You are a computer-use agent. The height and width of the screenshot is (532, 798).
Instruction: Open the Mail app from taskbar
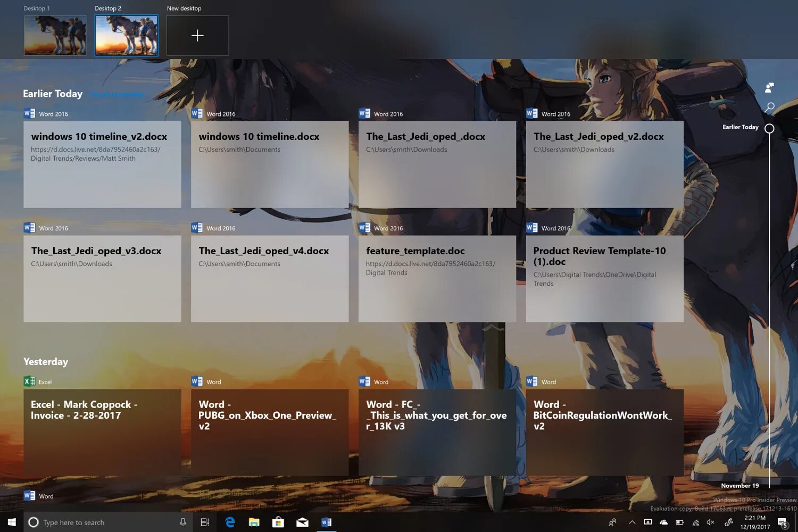(x=302, y=522)
